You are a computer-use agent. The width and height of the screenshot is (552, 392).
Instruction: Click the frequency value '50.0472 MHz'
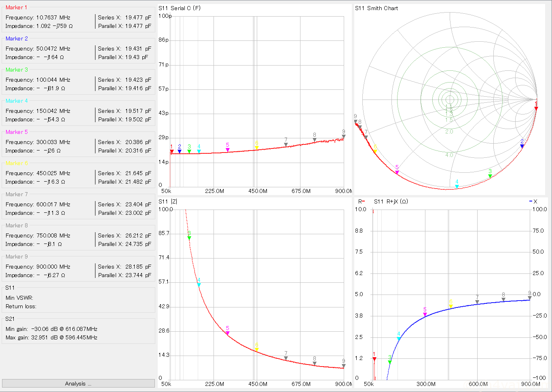click(x=53, y=49)
